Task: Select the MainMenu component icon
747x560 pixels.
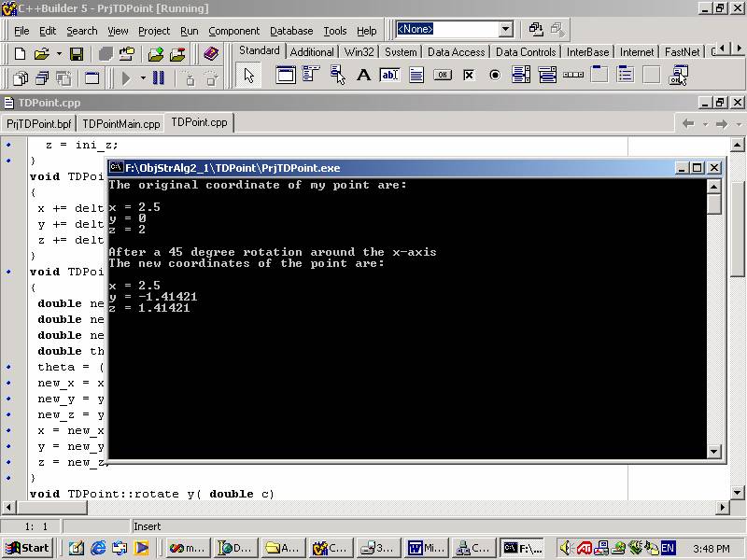Action: 312,75
